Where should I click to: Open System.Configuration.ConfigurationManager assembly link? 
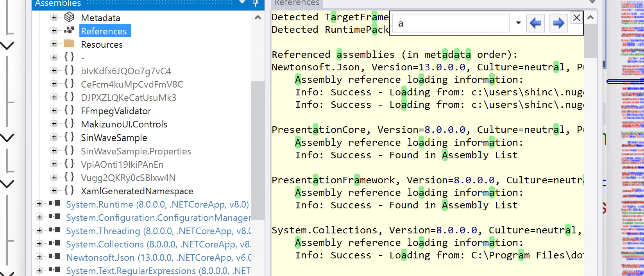(159, 218)
